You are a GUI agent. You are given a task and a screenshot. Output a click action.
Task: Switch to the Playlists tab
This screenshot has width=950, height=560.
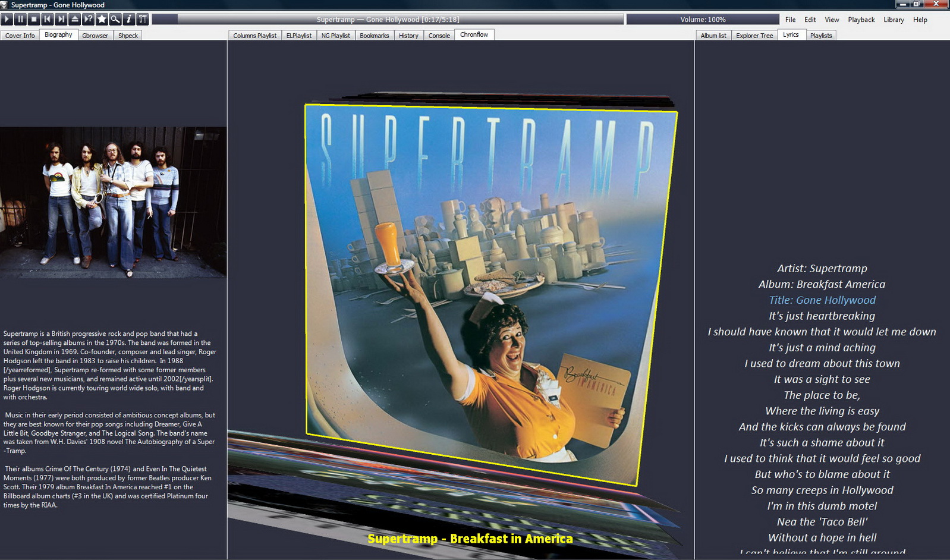[821, 36]
